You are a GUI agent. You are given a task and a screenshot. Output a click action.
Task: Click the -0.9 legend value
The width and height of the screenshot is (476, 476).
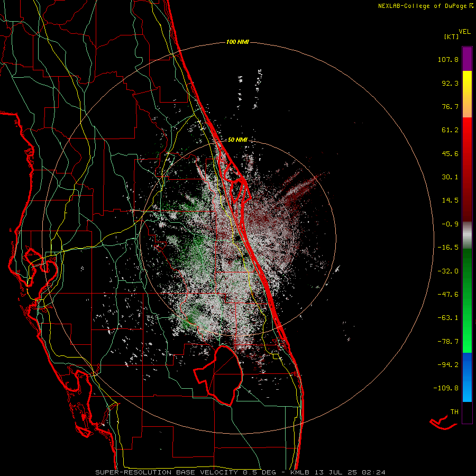point(450,224)
